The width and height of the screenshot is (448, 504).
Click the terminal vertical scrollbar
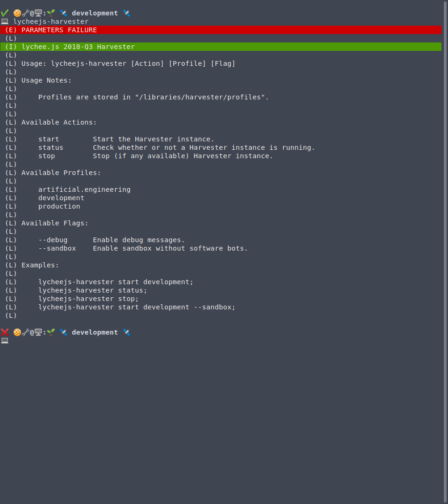click(x=445, y=252)
